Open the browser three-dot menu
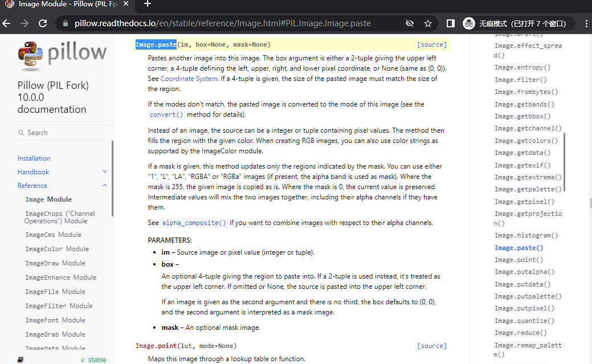This screenshot has height=364, width=592. point(586,23)
